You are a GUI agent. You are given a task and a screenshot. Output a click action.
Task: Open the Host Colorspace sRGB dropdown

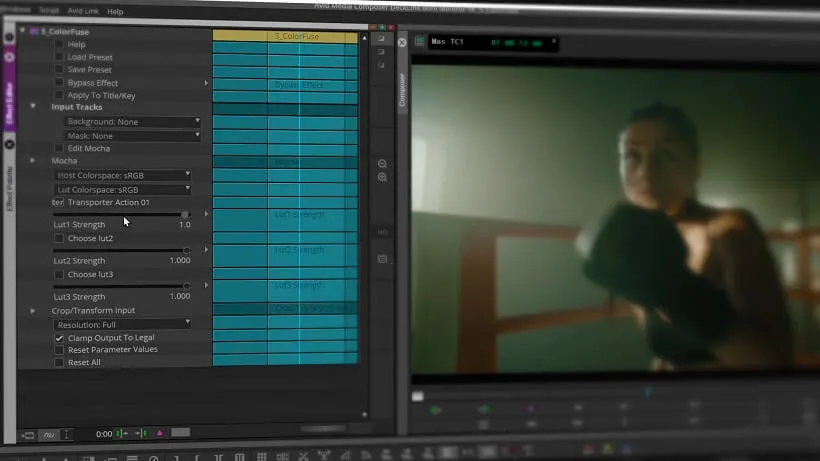coord(123,175)
